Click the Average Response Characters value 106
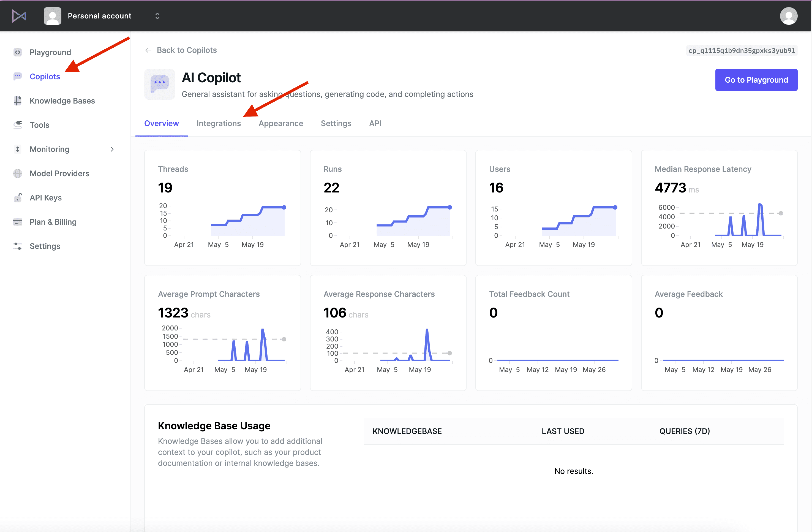The image size is (812, 532). [x=335, y=313]
